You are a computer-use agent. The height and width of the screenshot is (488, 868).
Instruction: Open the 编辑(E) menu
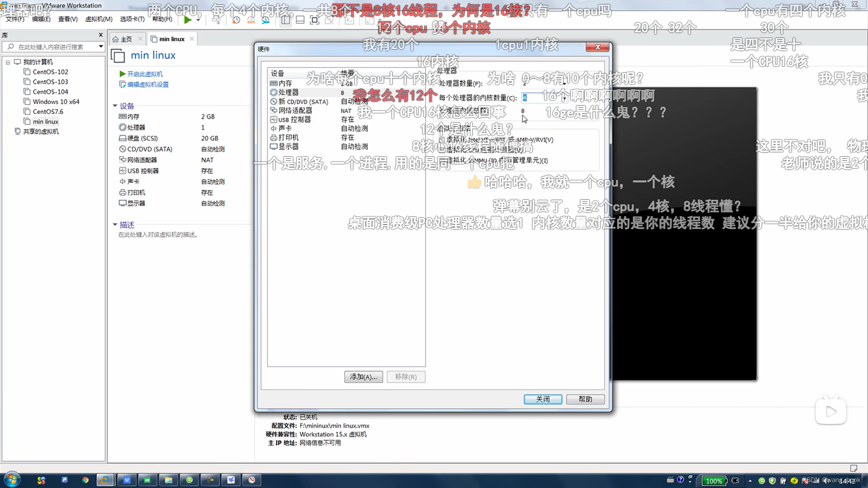click(41, 19)
